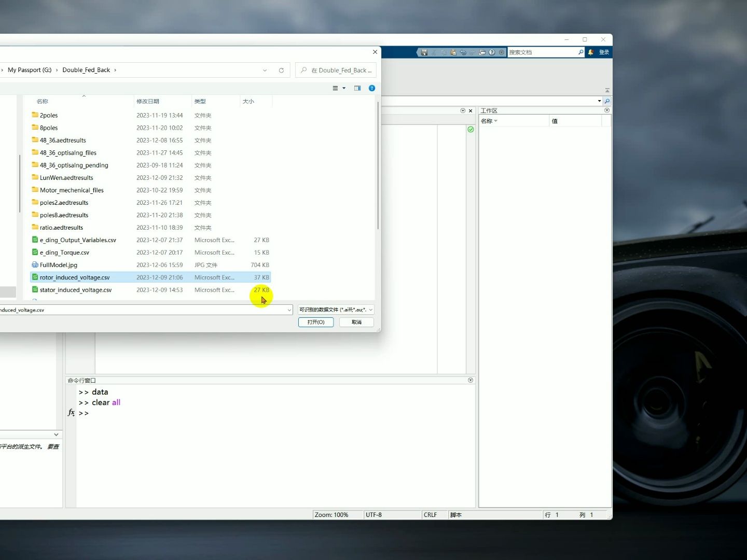The width and height of the screenshot is (747, 560).
Task: Click the 取消 cancel button
Action: coord(356,322)
